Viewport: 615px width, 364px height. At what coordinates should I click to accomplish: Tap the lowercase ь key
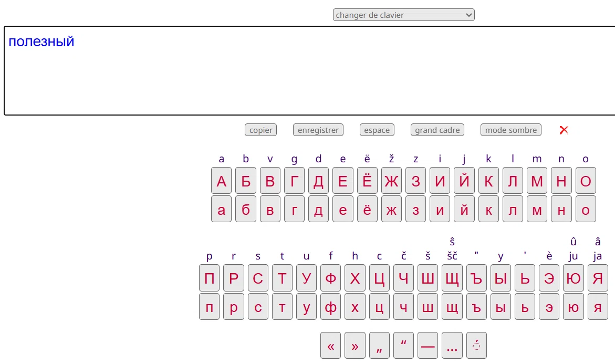525,306
